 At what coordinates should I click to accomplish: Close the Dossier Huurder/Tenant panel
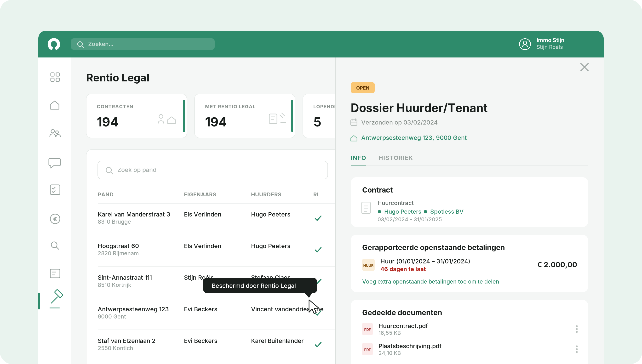(x=584, y=67)
